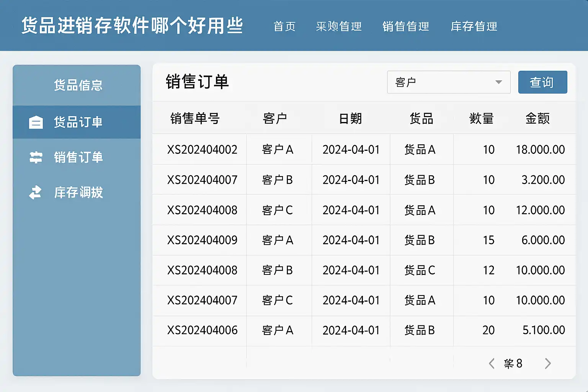588x392 pixels.
Task: Click the 销售订单 signpost icon in sidebar
Action: tap(36, 157)
